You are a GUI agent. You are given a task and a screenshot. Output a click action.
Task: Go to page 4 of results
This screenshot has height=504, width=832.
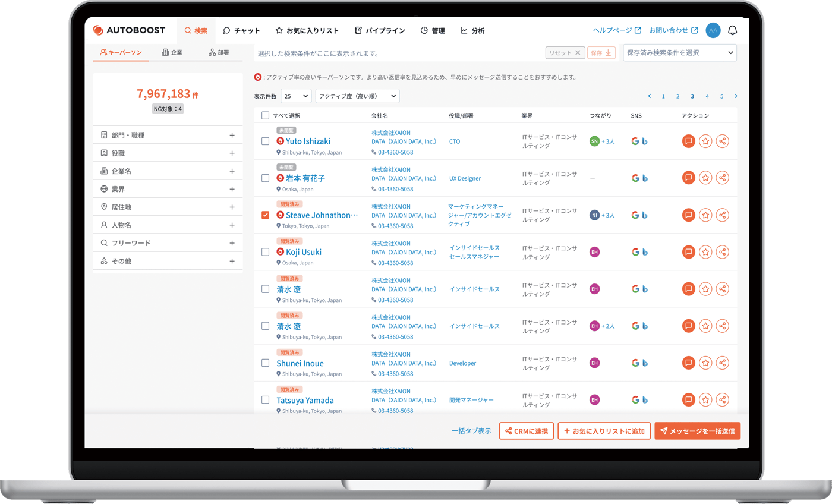point(707,96)
